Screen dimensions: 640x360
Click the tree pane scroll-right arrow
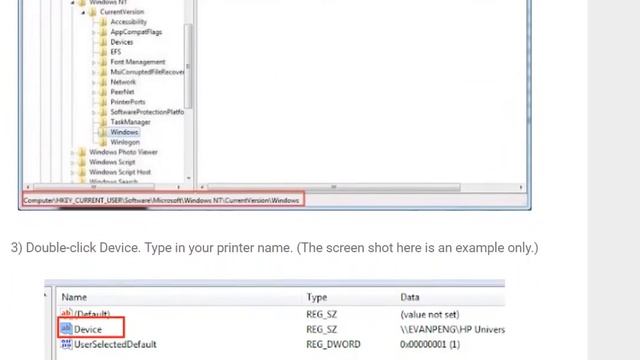click(178, 187)
